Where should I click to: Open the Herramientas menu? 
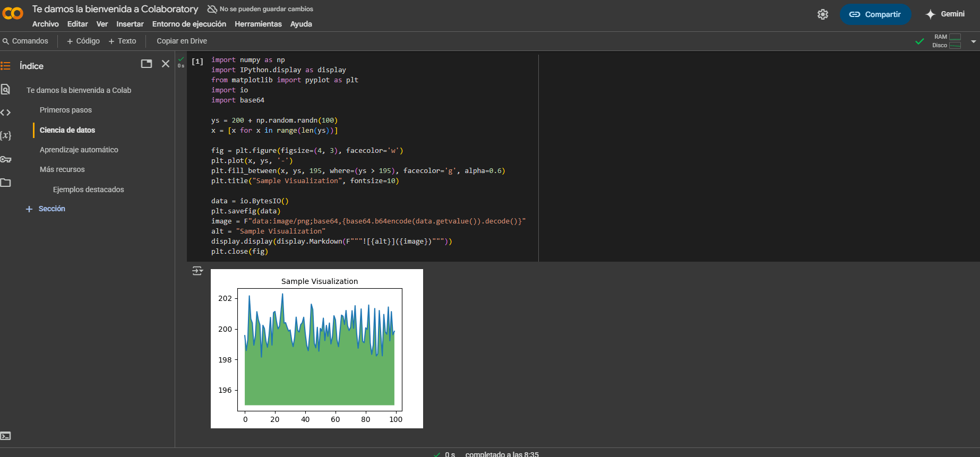(x=258, y=24)
